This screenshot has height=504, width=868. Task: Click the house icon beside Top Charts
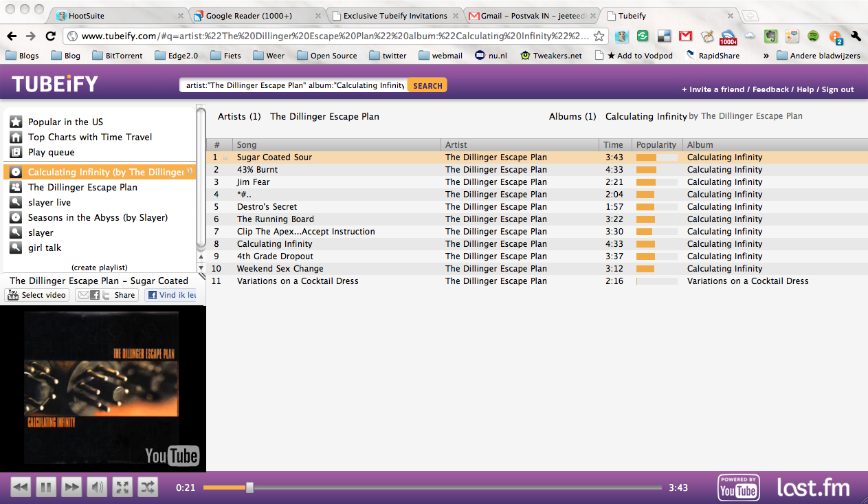[16, 137]
